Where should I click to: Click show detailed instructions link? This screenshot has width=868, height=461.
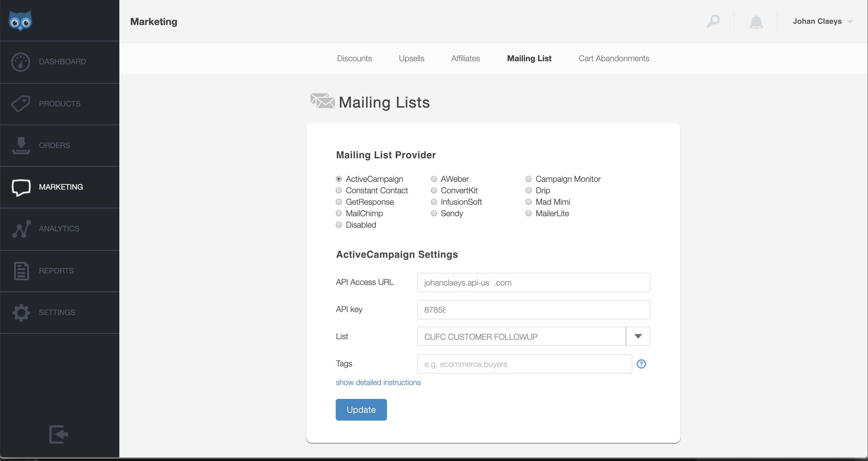[378, 382]
